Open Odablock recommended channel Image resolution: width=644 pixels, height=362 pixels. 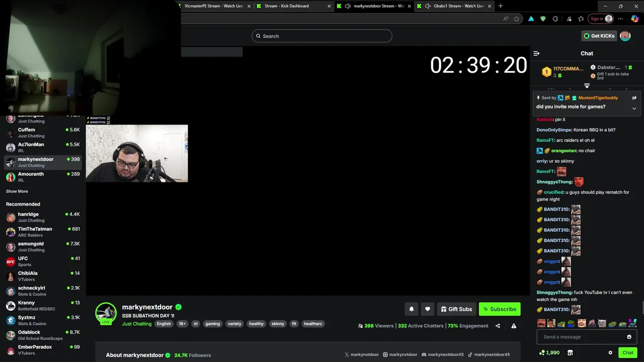(x=43, y=335)
